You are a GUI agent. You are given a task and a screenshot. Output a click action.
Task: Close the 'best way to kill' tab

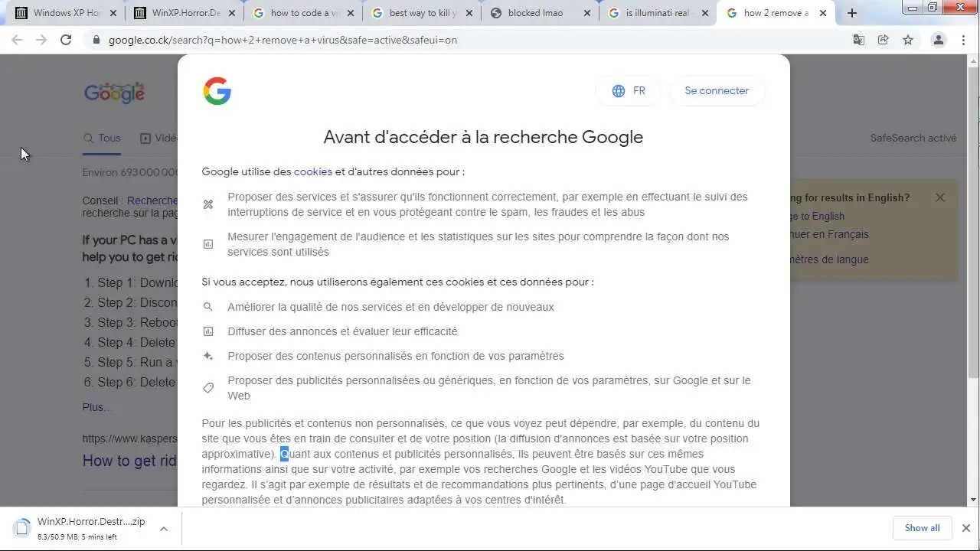469,13
